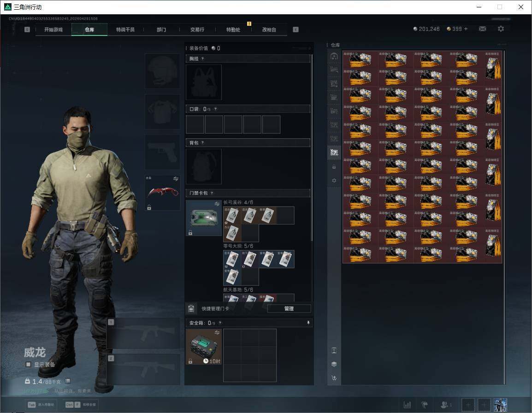Click the warehouse stack layers icon
The image size is (532, 413).
334,364
